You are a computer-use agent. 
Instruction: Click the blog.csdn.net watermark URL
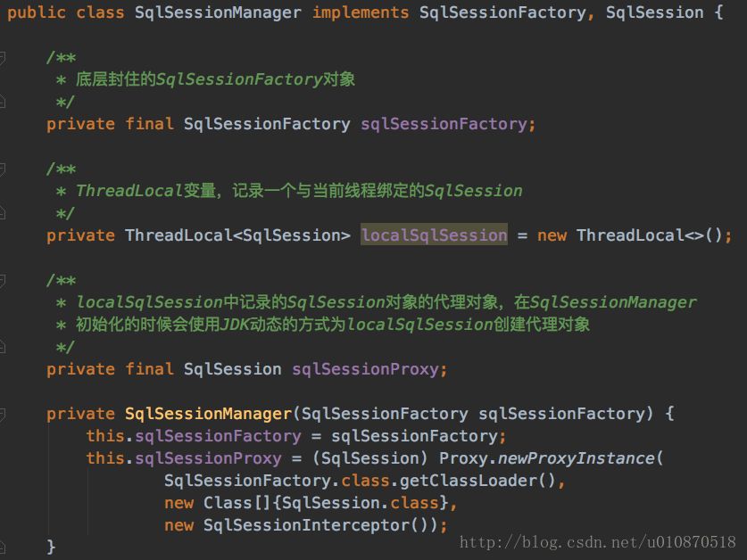pos(597,542)
